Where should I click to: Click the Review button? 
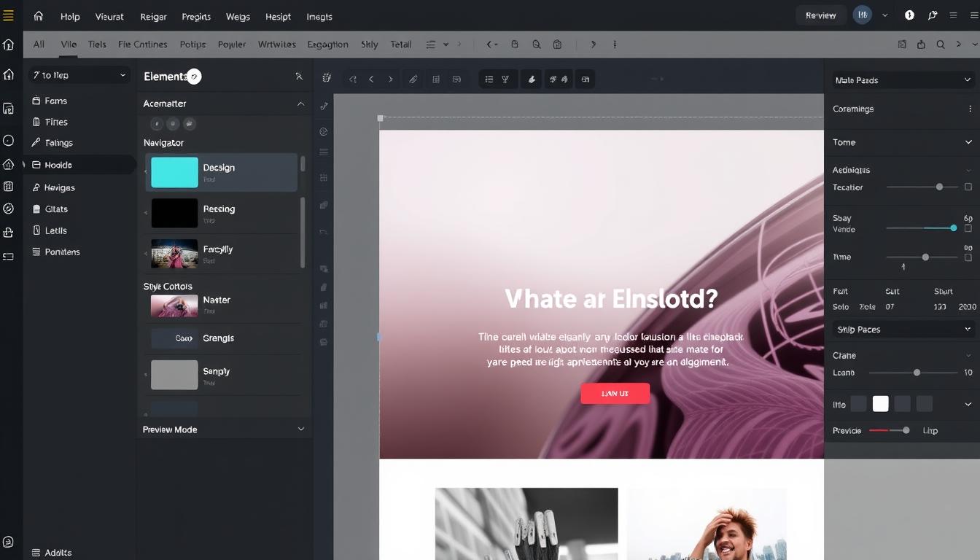pyautogui.click(x=821, y=15)
